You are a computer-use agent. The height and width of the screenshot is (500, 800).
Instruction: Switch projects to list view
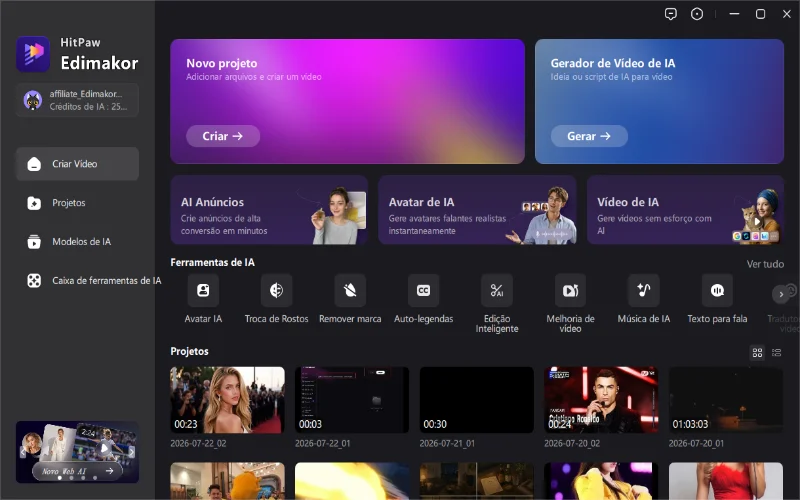777,353
